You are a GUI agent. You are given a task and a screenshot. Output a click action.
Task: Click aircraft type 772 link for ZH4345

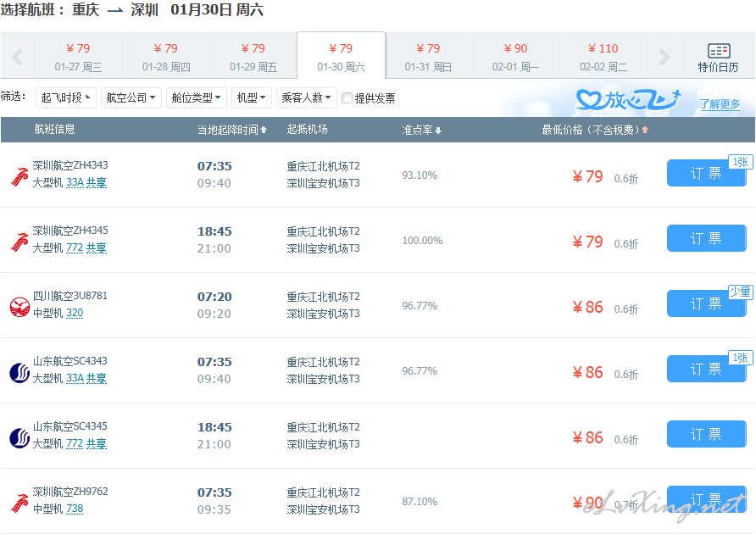75,248
